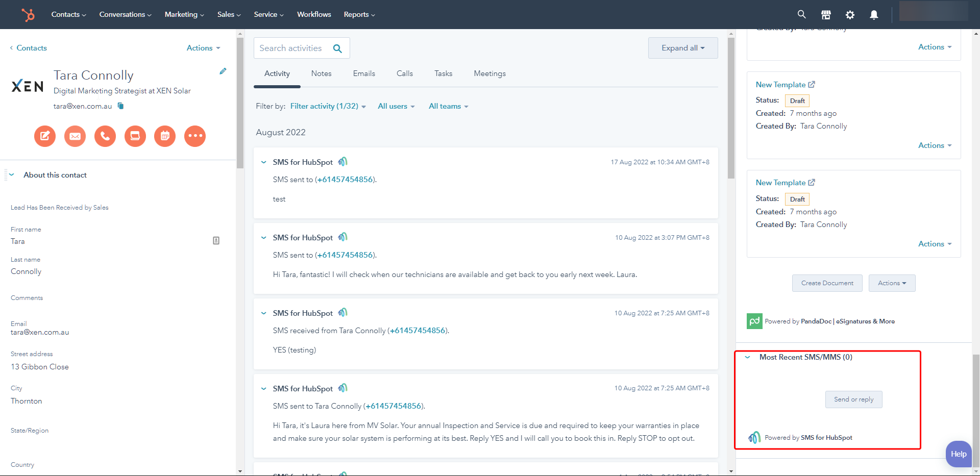Compose an email with the orange envelope icon
Screen dimensions: 980x476
tap(75, 136)
